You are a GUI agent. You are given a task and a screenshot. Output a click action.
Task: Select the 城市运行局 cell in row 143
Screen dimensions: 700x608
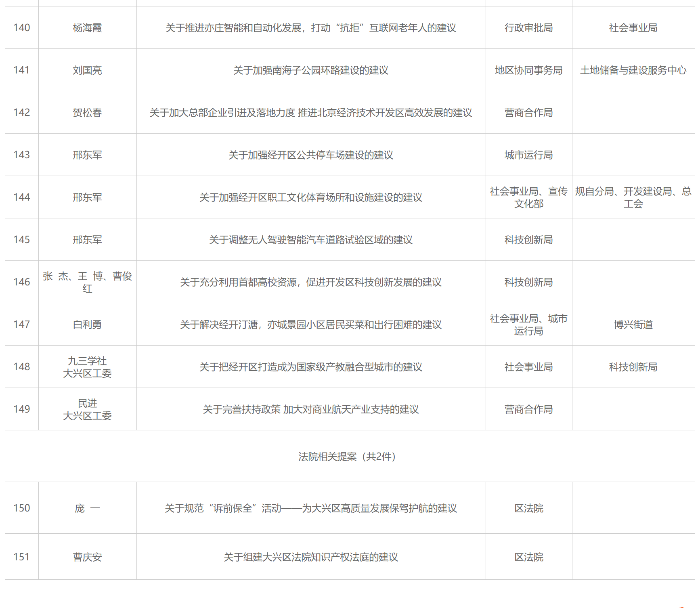528,155
